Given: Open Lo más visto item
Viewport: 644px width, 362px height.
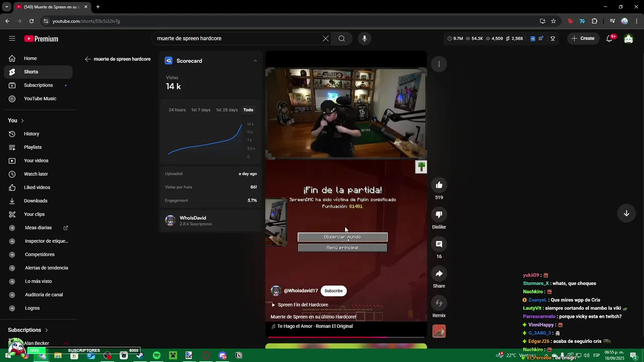Looking at the screenshot, I should 38,281.
